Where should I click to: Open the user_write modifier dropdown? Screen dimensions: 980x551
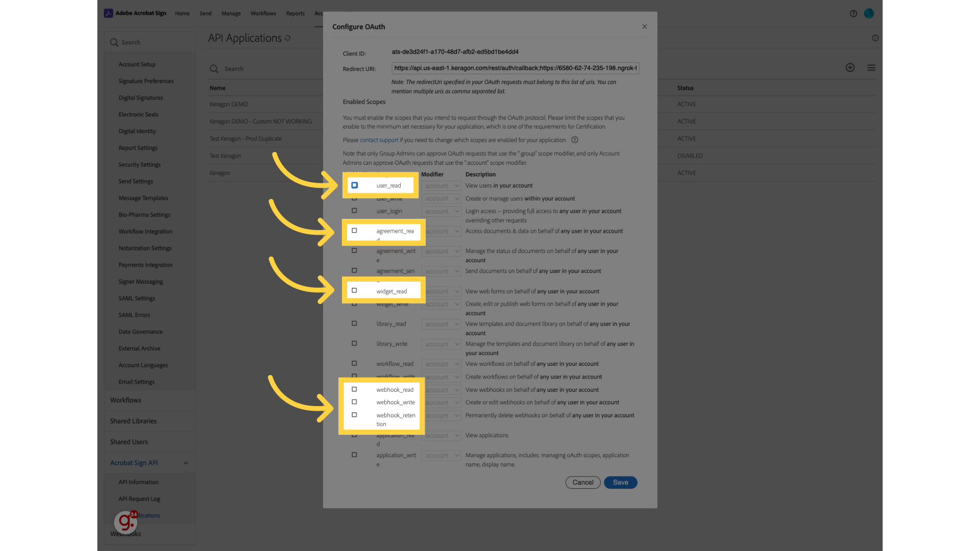tap(442, 198)
